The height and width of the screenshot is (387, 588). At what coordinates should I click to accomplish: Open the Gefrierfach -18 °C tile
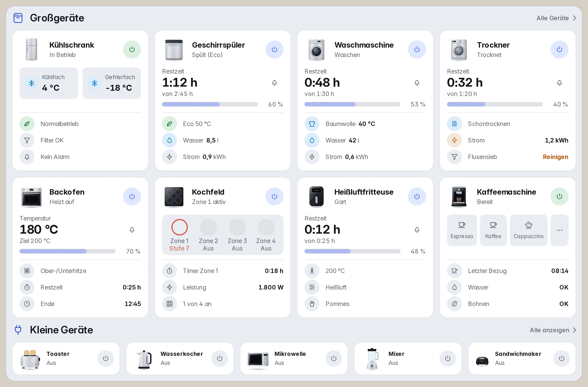tap(112, 83)
